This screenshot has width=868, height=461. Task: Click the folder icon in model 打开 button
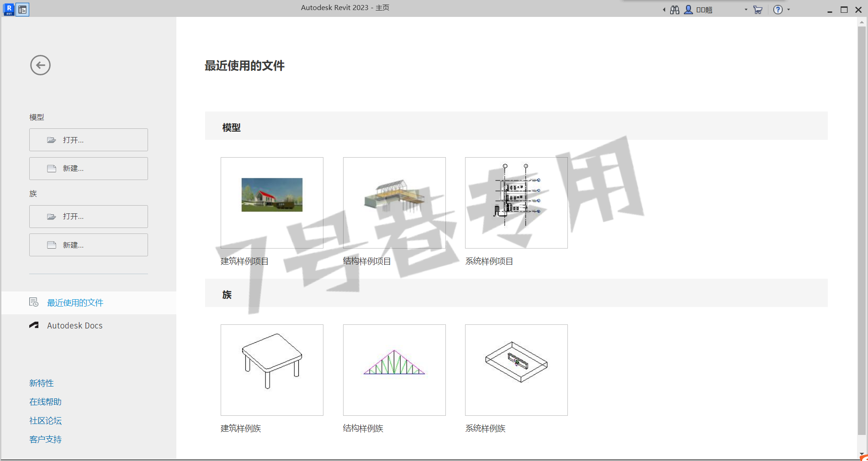(x=52, y=140)
